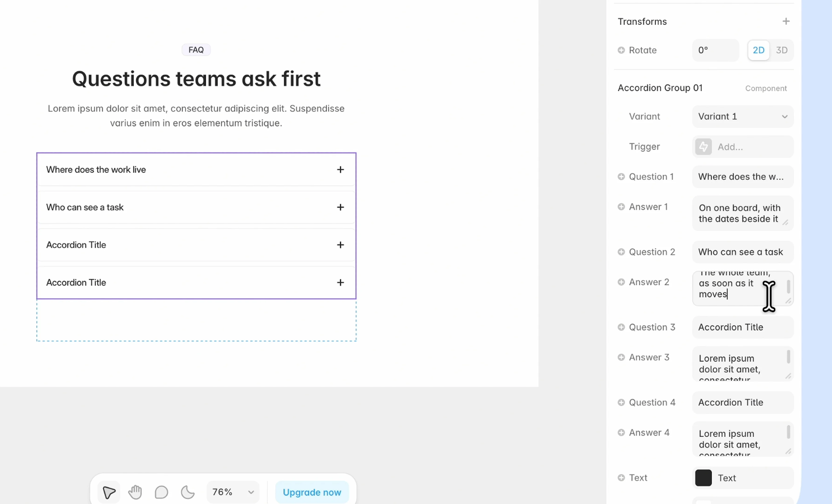
Task: Click the Answer 1 variable icon
Action: click(621, 207)
